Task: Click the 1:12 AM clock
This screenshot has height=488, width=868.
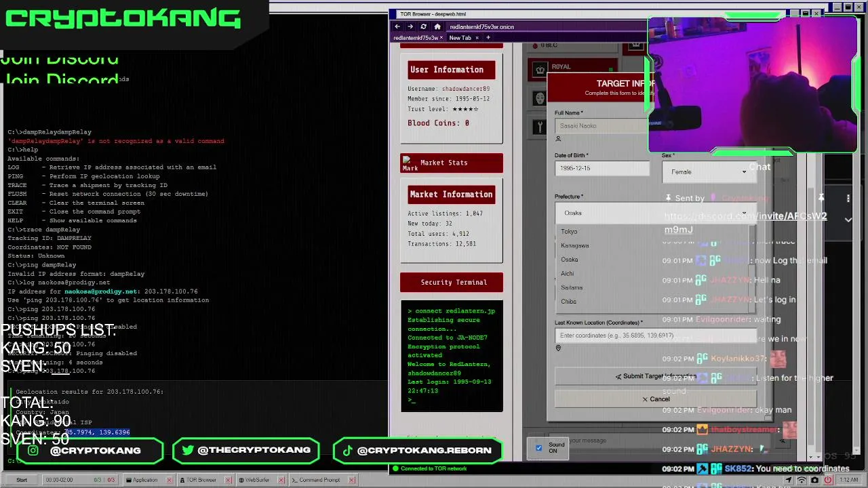Action: coord(848,480)
